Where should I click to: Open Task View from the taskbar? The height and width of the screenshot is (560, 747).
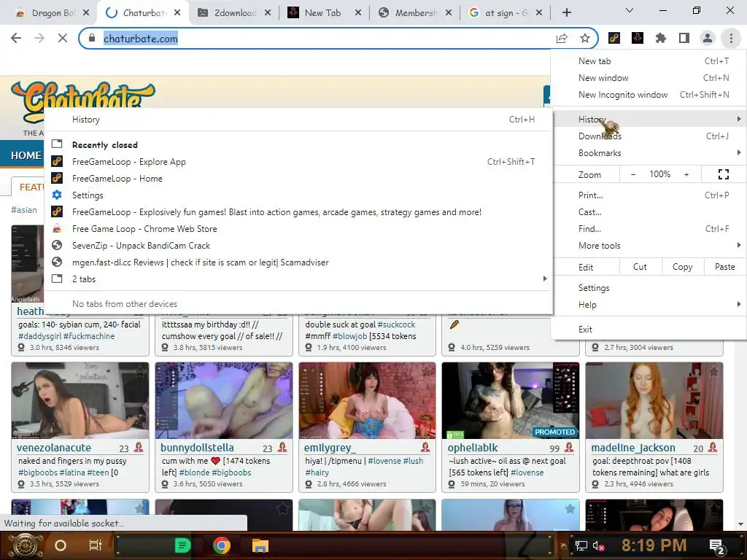(x=96, y=545)
